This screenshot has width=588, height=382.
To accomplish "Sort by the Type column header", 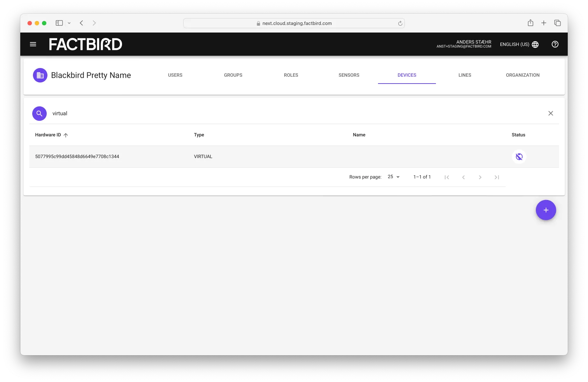I will [x=199, y=135].
